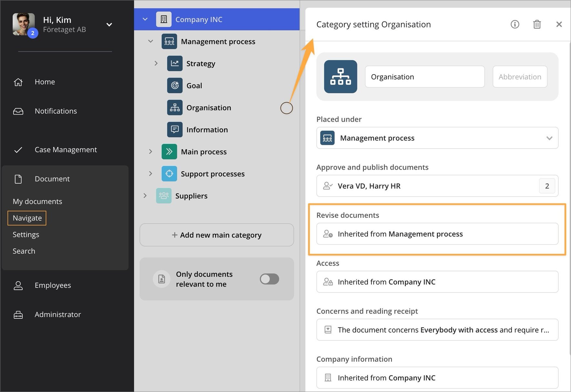Open Company information inherited field
This screenshot has height=392, width=571.
pos(437,378)
